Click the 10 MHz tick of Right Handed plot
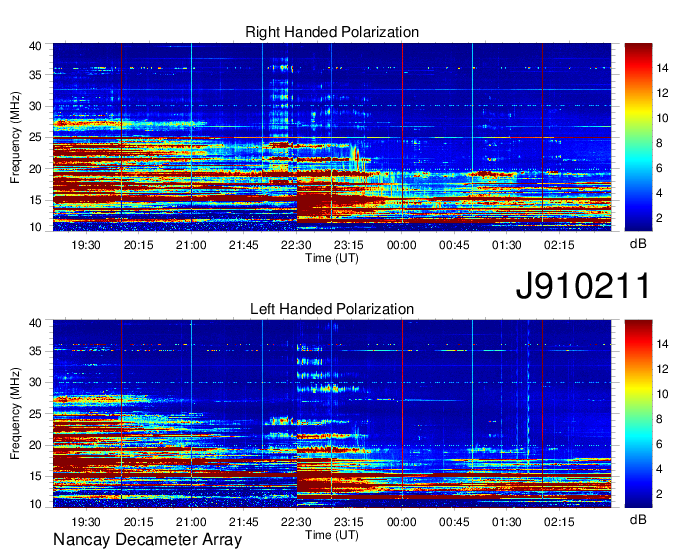Image resolution: width=680 pixels, height=552 pixels. 35,227
